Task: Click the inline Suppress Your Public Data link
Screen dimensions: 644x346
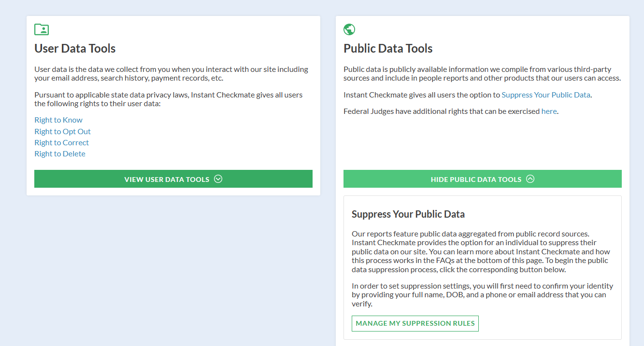Action: pyautogui.click(x=546, y=95)
